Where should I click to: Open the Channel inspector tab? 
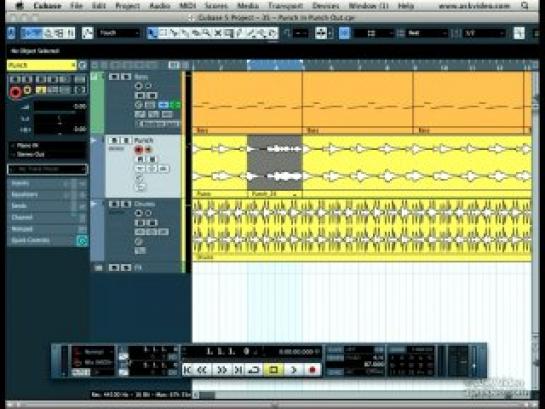[47, 218]
